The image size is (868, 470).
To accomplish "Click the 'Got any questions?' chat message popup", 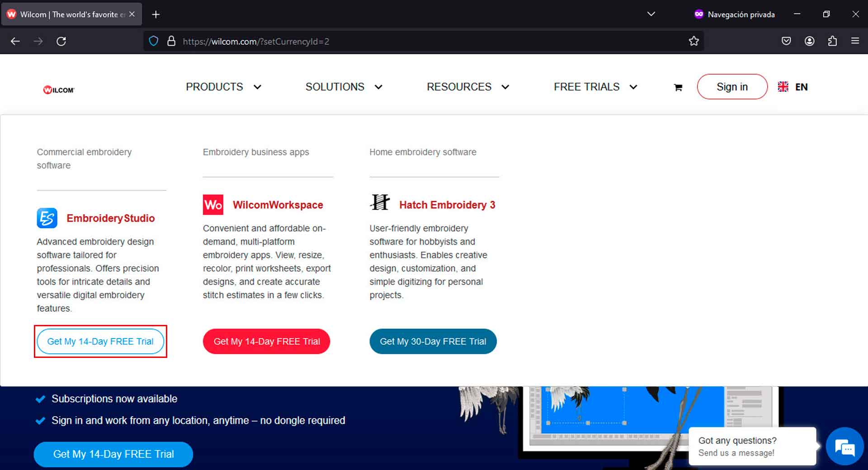I will tap(752, 446).
